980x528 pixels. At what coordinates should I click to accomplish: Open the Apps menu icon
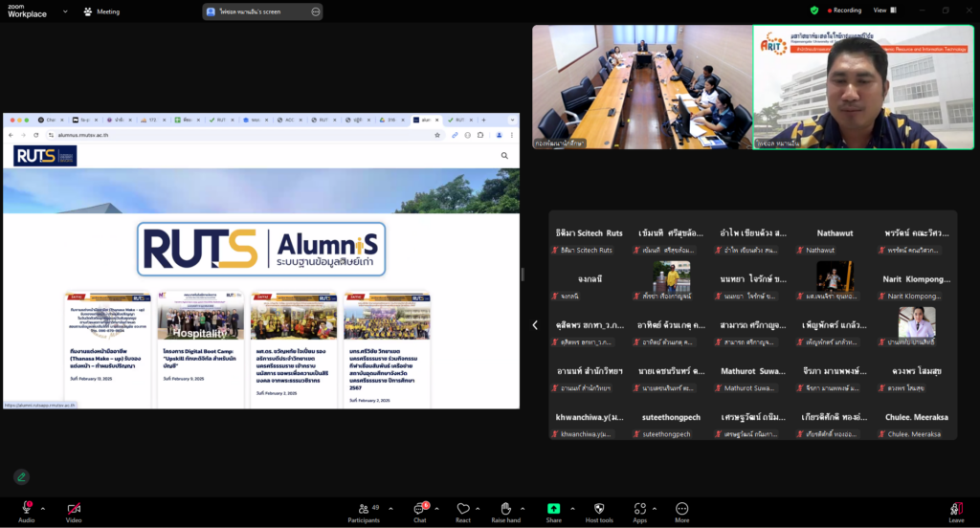pos(639,509)
